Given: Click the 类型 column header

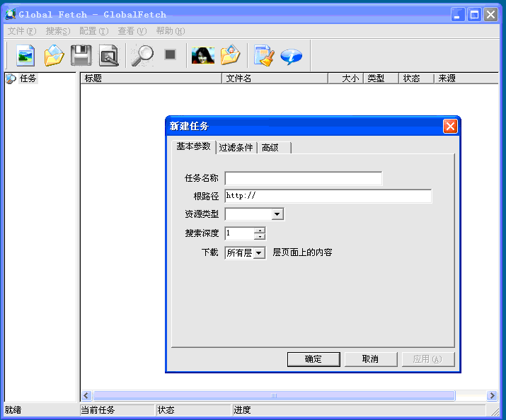Looking at the screenshot, I should click(381, 78).
